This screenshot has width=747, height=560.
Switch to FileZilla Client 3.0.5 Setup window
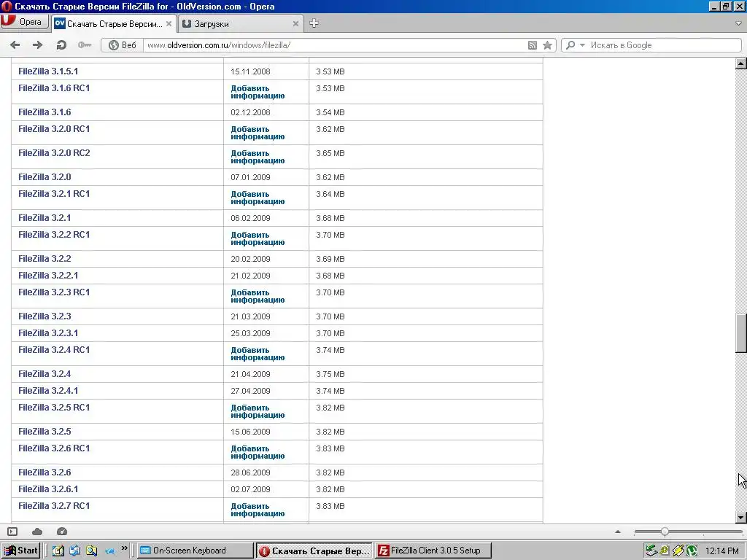[433, 551]
